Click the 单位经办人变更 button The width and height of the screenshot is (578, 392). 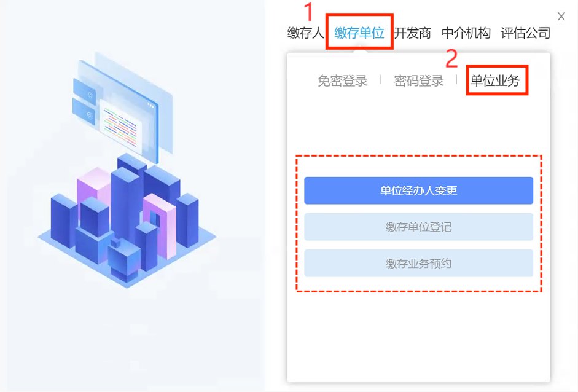[x=418, y=190]
